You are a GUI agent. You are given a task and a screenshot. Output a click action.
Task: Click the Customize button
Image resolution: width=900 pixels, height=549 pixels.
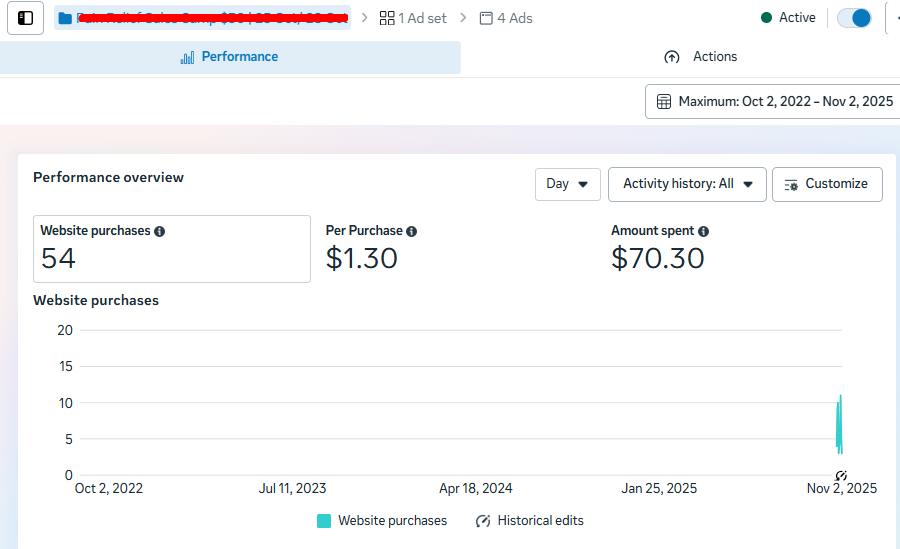[x=826, y=184]
